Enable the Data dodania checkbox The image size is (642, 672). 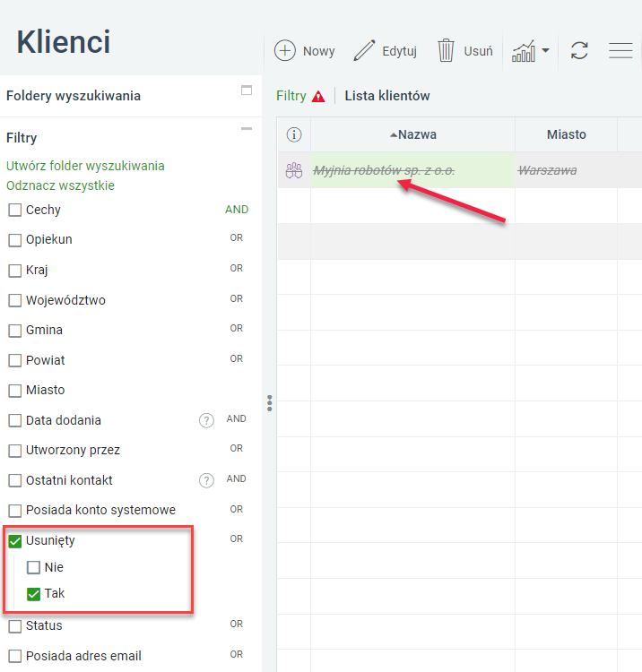pyautogui.click(x=15, y=420)
